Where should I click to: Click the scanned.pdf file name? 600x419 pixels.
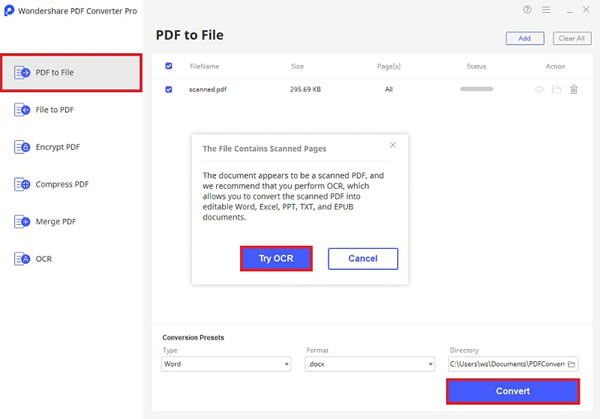[x=208, y=90]
